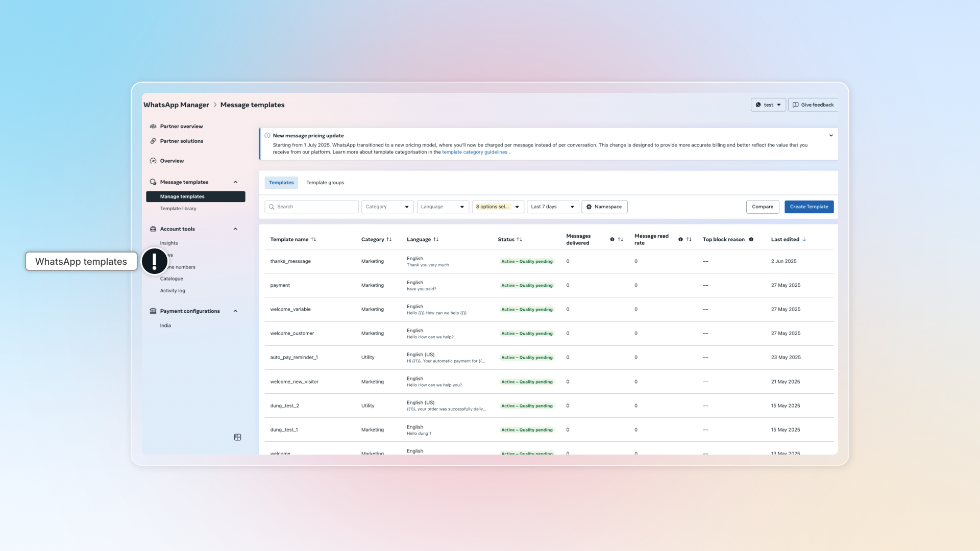Open the Last 7 days dropdown
This screenshot has height=551, width=980.
[552, 207]
